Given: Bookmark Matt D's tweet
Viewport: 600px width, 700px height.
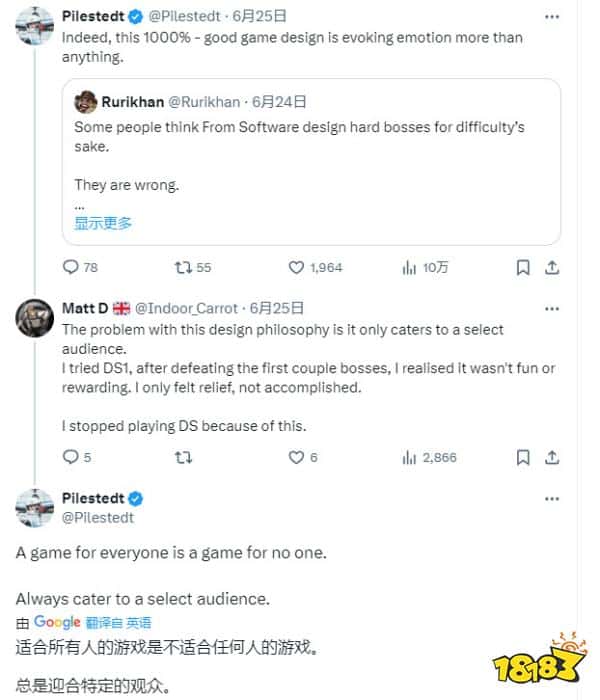Looking at the screenshot, I should [x=522, y=457].
